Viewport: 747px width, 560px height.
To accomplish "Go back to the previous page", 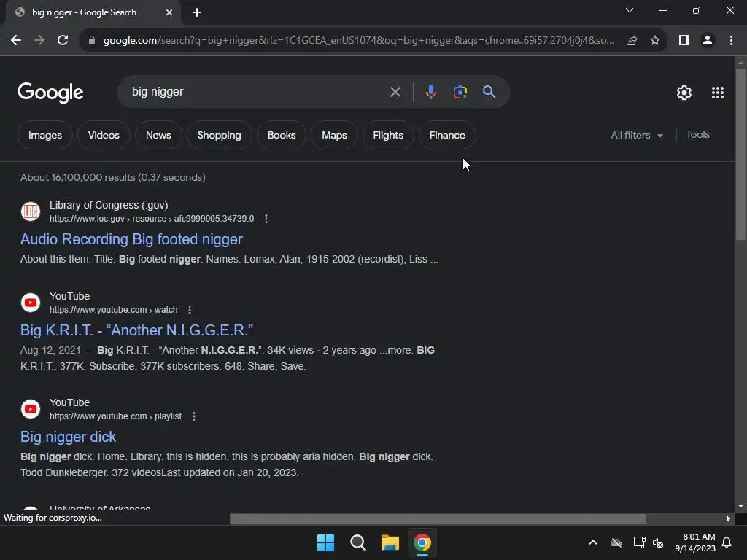I will pos(16,41).
